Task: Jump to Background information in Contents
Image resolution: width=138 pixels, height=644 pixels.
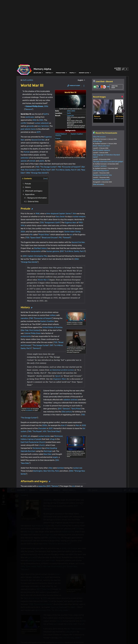Action: coord(37,198)
